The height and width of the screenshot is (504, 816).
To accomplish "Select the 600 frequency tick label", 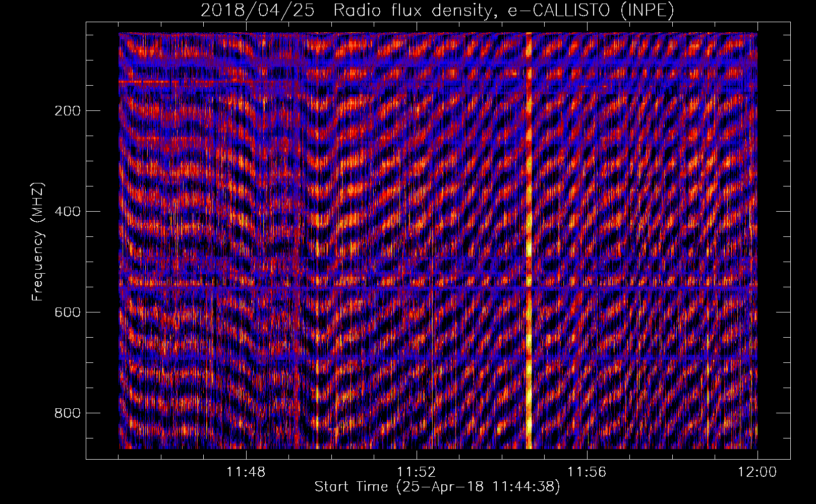I will tap(67, 312).
